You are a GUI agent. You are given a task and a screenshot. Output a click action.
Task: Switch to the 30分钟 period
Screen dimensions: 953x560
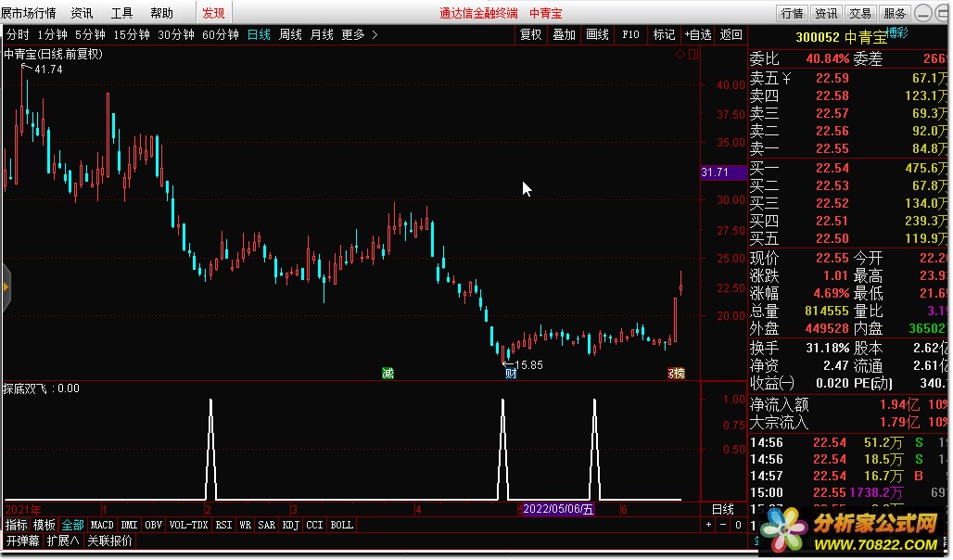point(175,35)
